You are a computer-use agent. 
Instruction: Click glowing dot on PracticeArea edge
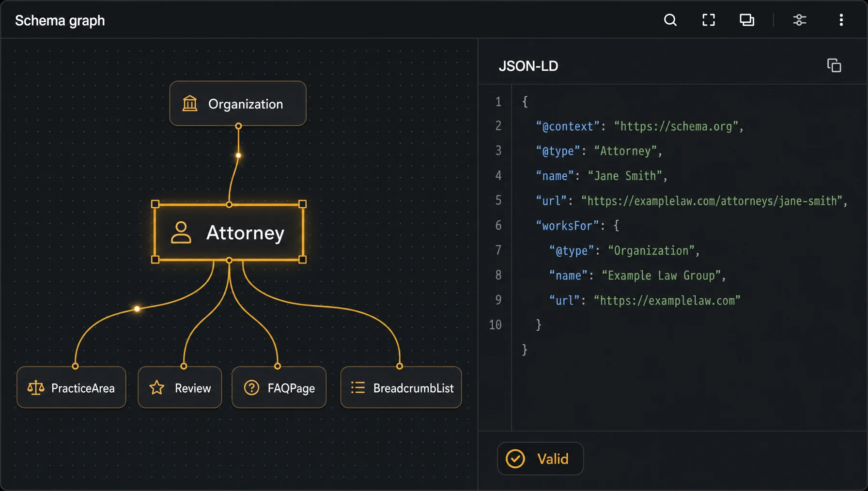point(137,308)
